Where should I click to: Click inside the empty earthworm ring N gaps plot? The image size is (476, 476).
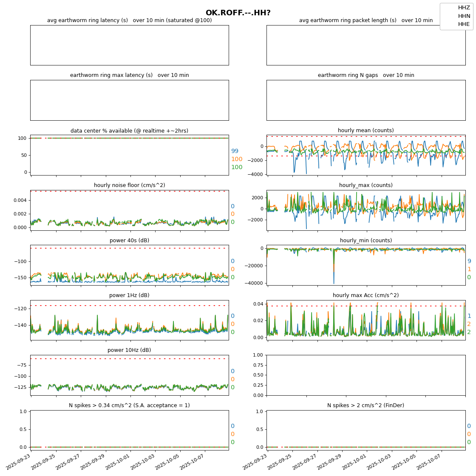pyautogui.click(x=365, y=100)
